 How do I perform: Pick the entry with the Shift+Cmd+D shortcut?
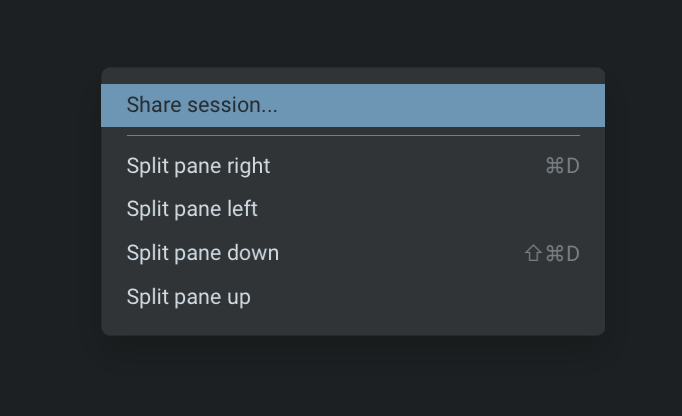pyautogui.click(x=203, y=253)
